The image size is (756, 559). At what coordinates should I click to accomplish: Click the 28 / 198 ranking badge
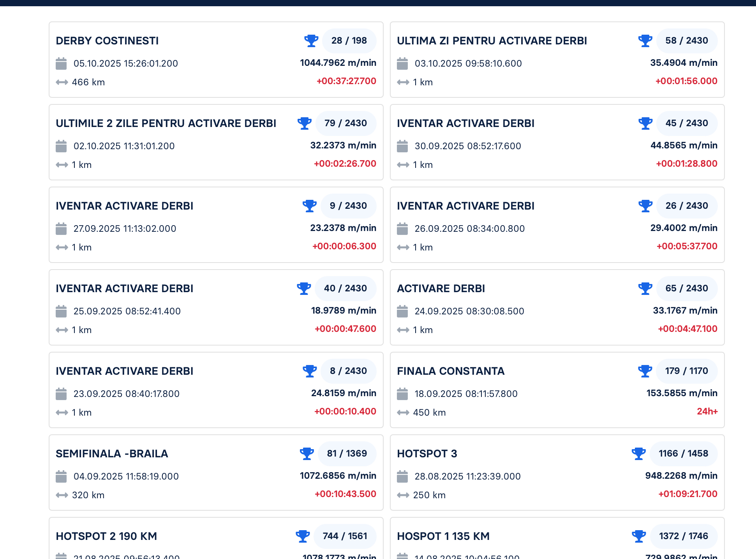349,41
